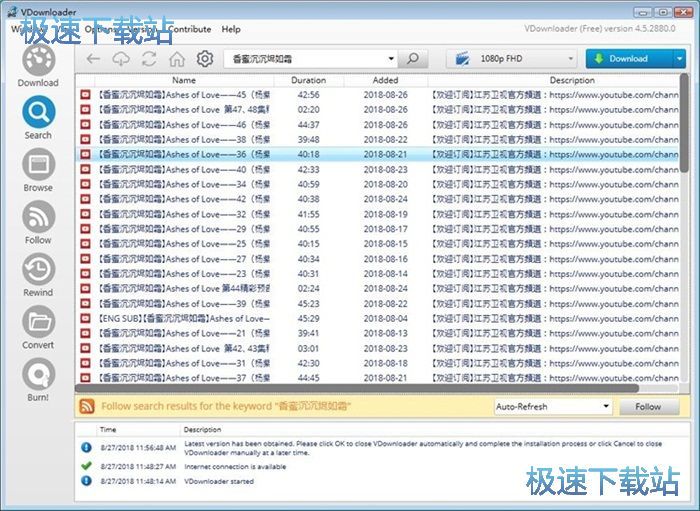Sort list by Name column header
The width and height of the screenshot is (700, 511).
pos(184,80)
